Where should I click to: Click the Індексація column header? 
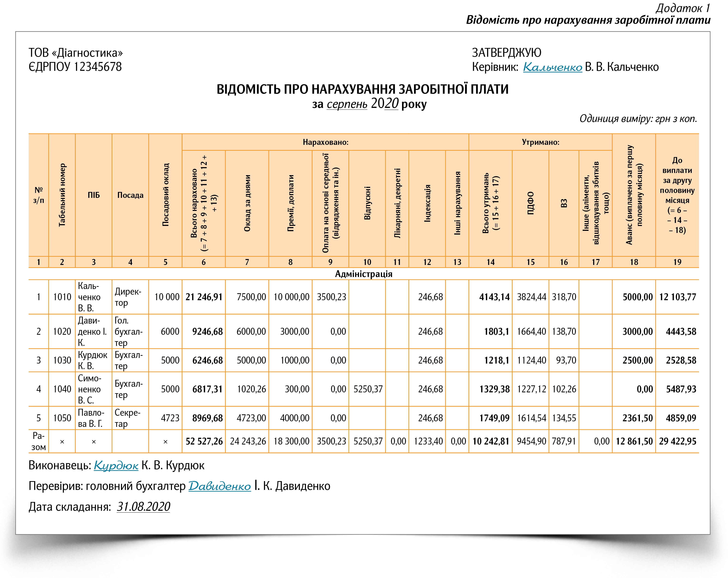coord(427,203)
